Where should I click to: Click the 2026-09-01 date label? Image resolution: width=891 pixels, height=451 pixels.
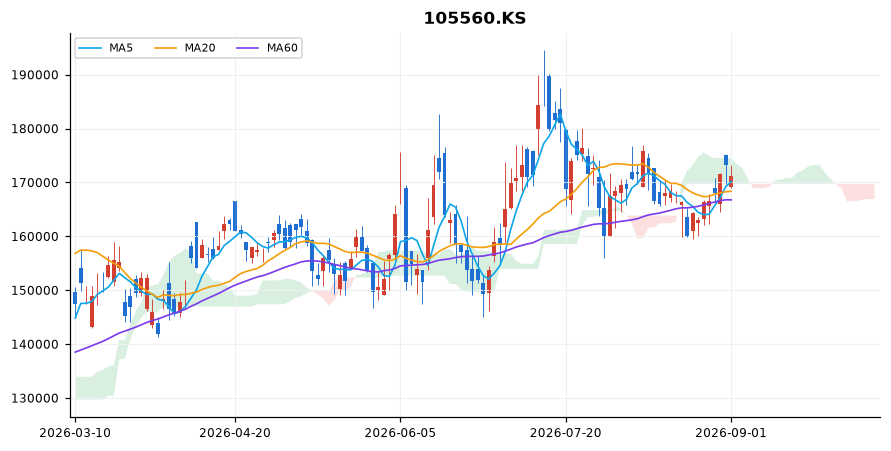[x=731, y=433]
